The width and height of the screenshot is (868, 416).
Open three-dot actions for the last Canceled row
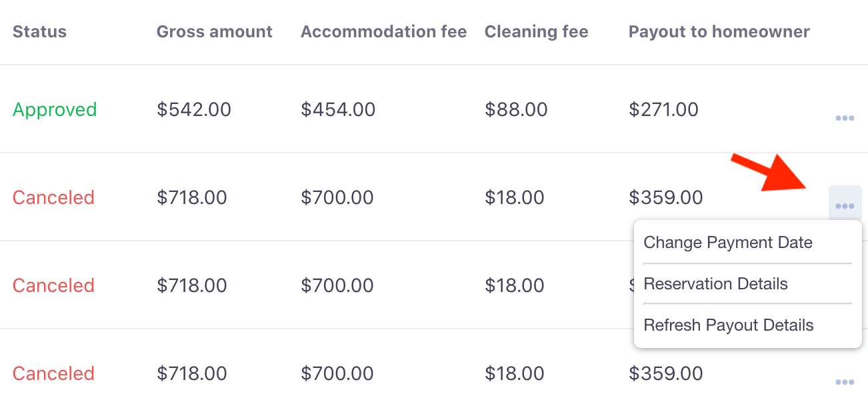845,383
